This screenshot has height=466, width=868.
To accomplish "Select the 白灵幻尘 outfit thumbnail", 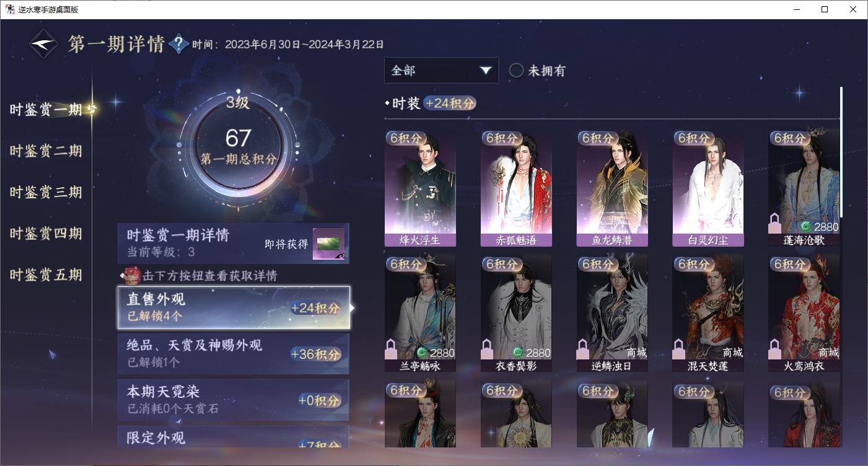I will (x=708, y=188).
